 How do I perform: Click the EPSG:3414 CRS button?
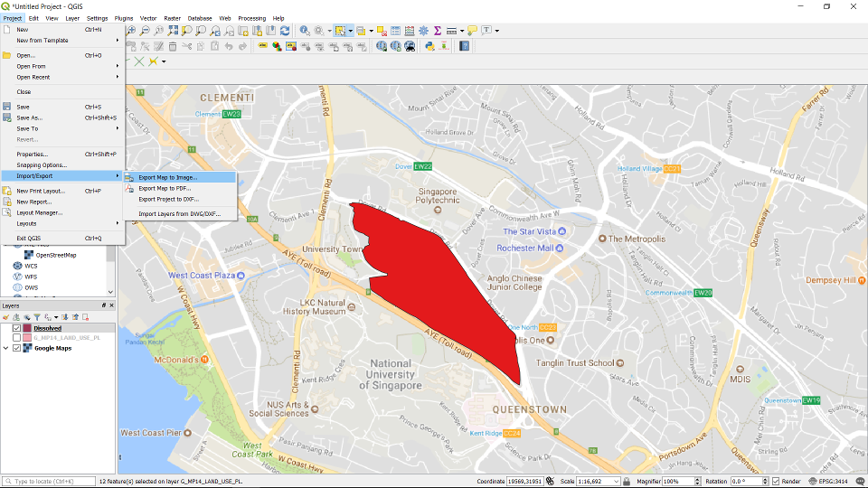coord(832,482)
